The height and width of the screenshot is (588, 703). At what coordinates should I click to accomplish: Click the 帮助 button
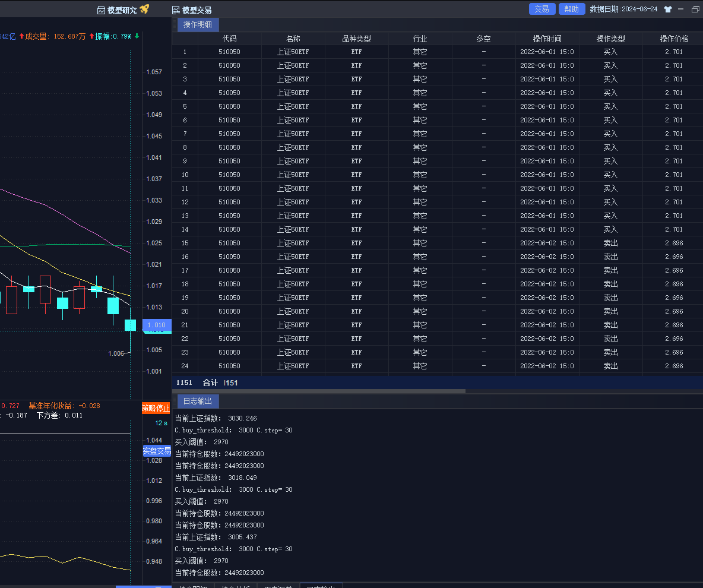tap(572, 9)
